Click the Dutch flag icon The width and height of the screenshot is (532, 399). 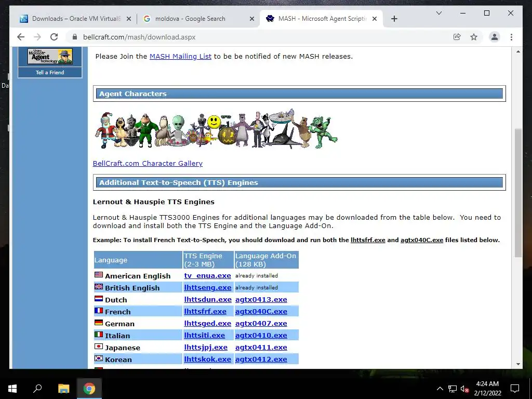(x=99, y=299)
